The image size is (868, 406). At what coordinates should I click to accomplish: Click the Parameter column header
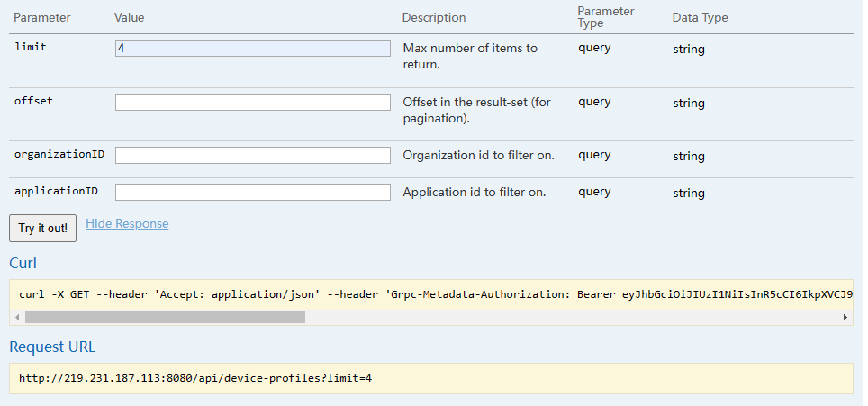[42, 18]
